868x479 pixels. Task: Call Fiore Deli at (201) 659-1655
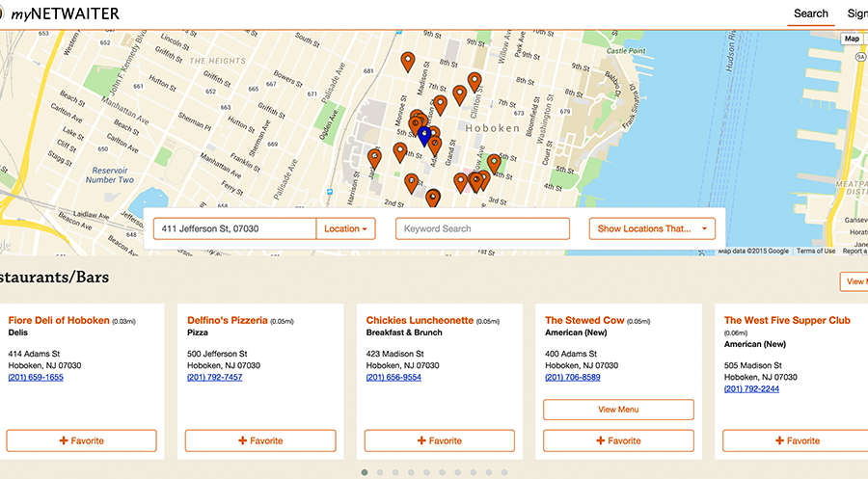[x=36, y=377]
